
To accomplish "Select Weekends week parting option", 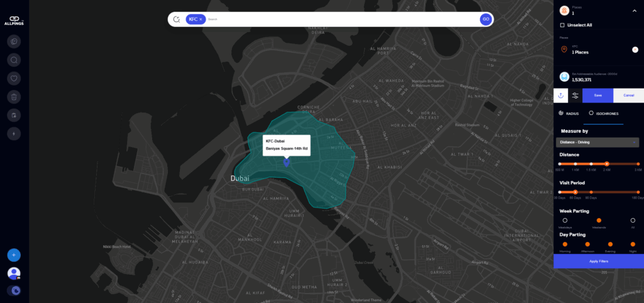I will coord(599,221).
